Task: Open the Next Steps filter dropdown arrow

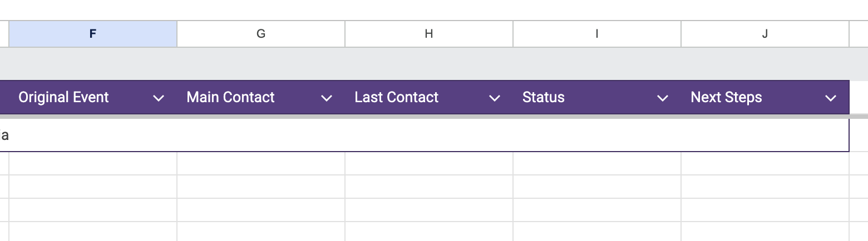Action: 831,98
